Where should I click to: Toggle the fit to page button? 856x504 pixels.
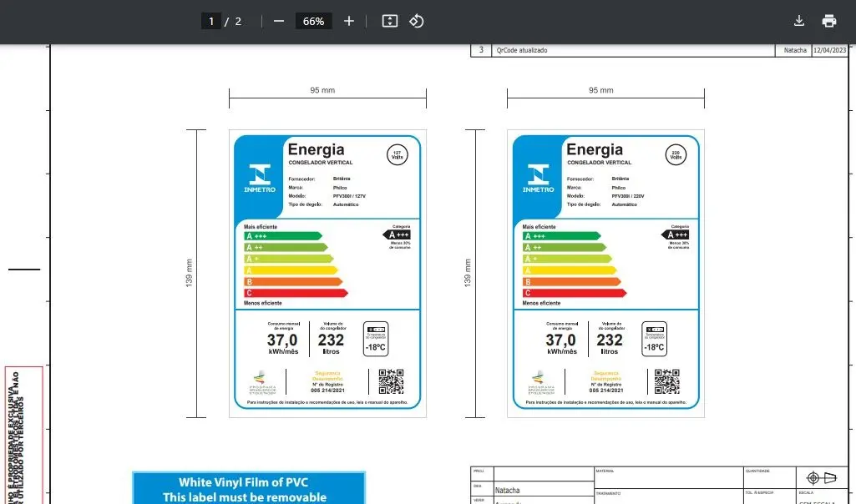(390, 21)
